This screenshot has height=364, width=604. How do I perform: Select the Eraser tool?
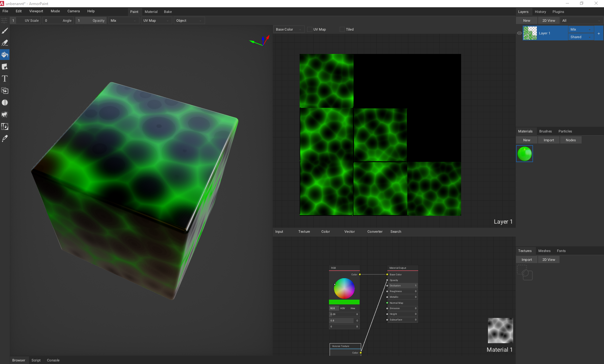(5, 43)
